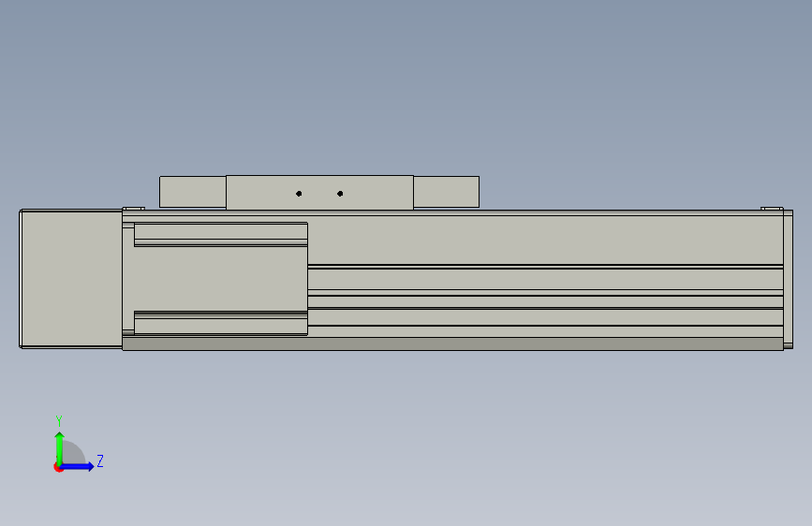Select the left black hole on slider block
812x526 pixels.
(x=299, y=194)
